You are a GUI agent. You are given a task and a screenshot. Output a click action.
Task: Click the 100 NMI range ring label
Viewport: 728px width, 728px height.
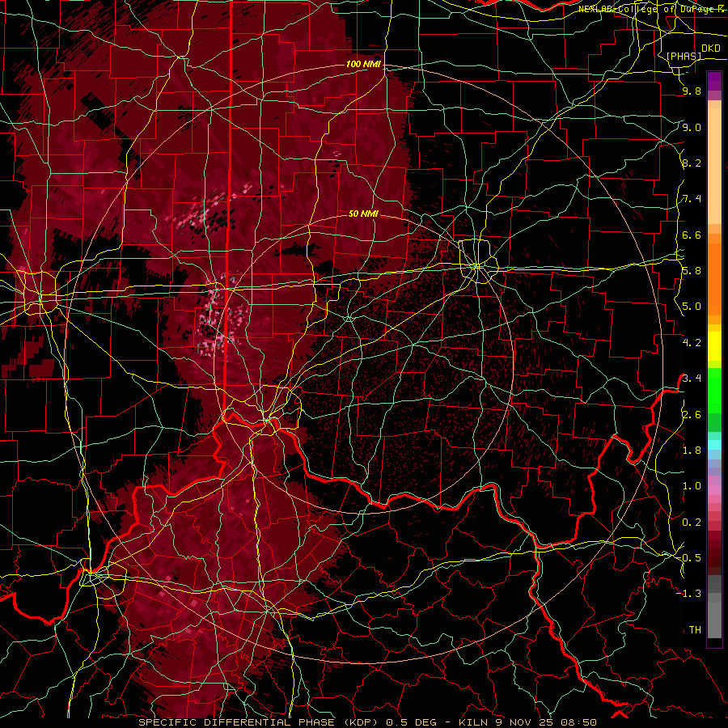(363, 64)
